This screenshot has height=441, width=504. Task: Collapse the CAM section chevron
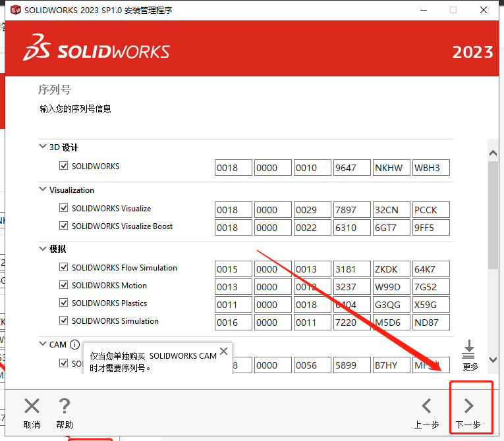click(x=43, y=344)
